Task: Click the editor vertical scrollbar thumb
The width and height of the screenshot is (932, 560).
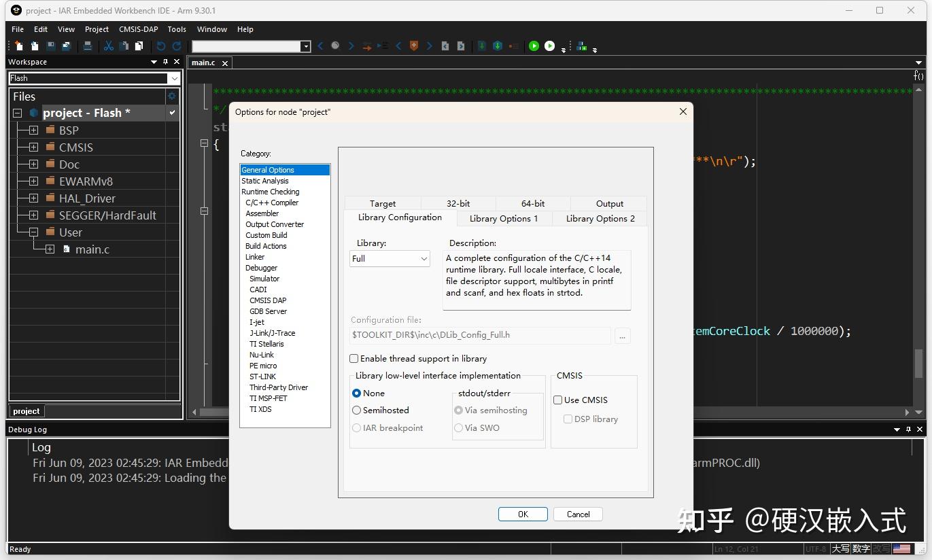Action: [x=918, y=363]
